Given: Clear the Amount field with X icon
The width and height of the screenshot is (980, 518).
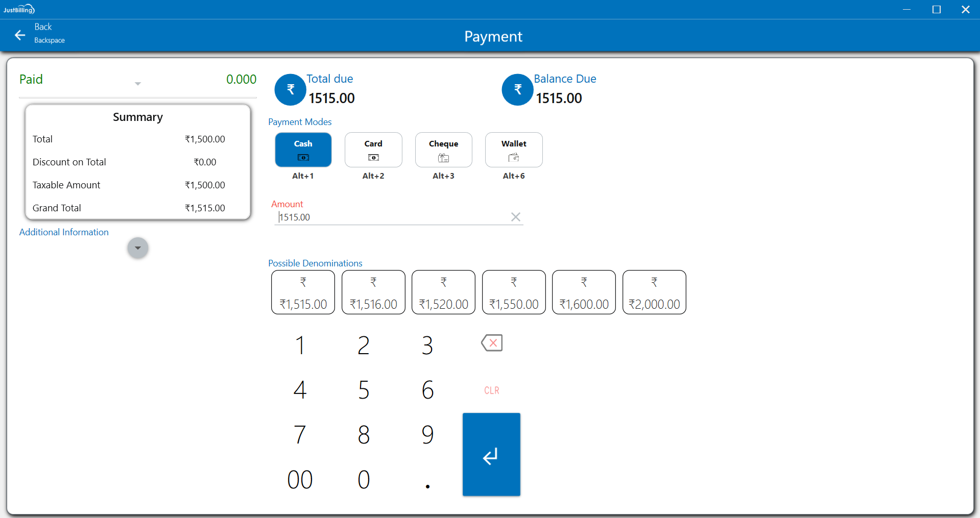Looking at the screenshot, I should (516, 217).
